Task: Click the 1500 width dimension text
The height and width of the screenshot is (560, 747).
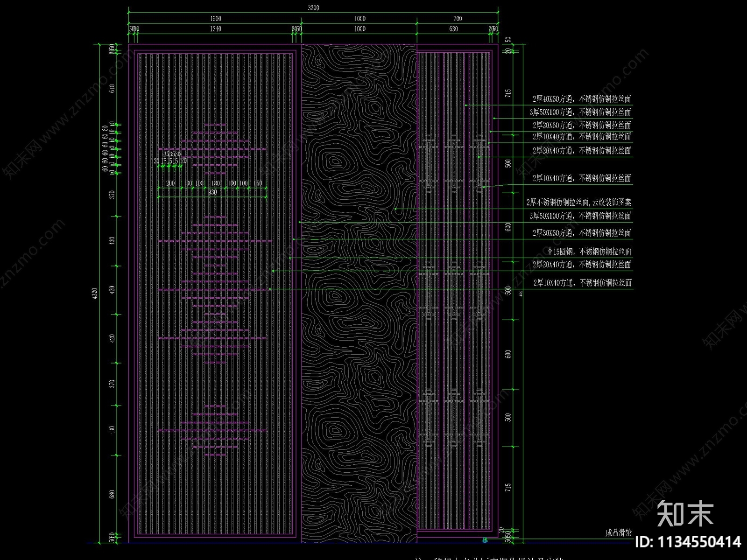Action: 215,19
